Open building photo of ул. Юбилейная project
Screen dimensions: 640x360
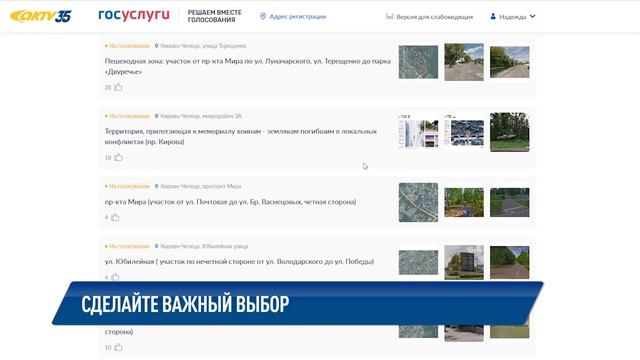tap(464, 262)
